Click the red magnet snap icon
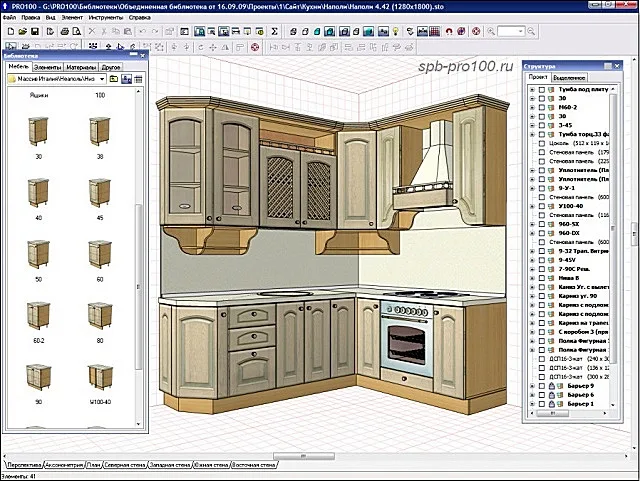The height and width of the screenshot is (481, 640). coord(449,31)
